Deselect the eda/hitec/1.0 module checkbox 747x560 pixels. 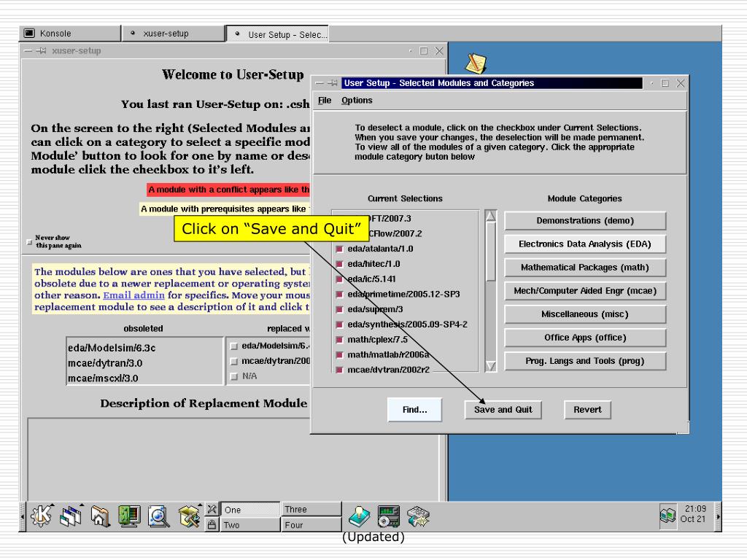click(x=340, y=264)
